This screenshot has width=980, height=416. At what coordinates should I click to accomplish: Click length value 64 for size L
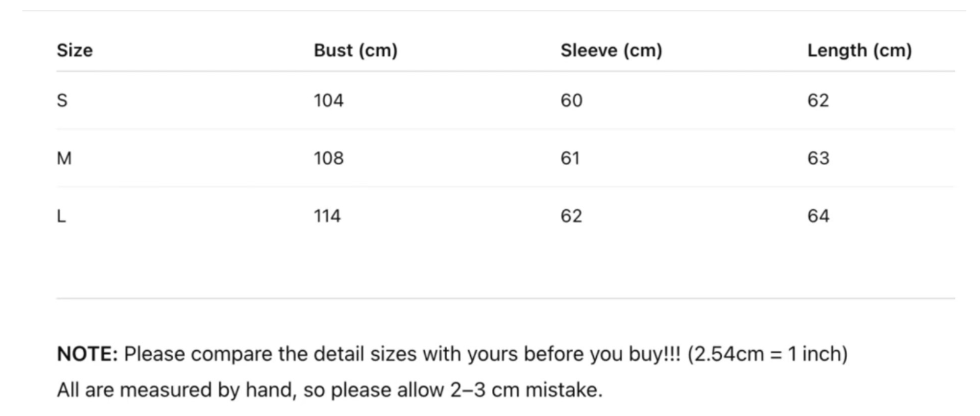tap(818, 216)
